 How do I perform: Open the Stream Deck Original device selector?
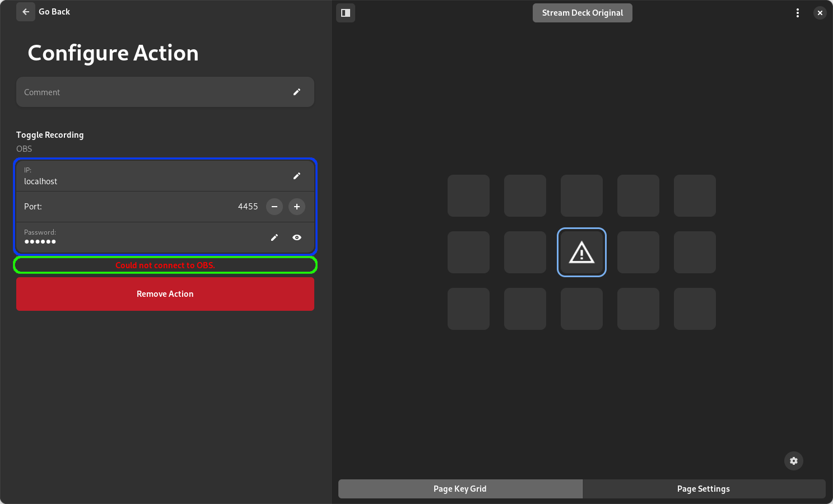click(x=583, y=13)
